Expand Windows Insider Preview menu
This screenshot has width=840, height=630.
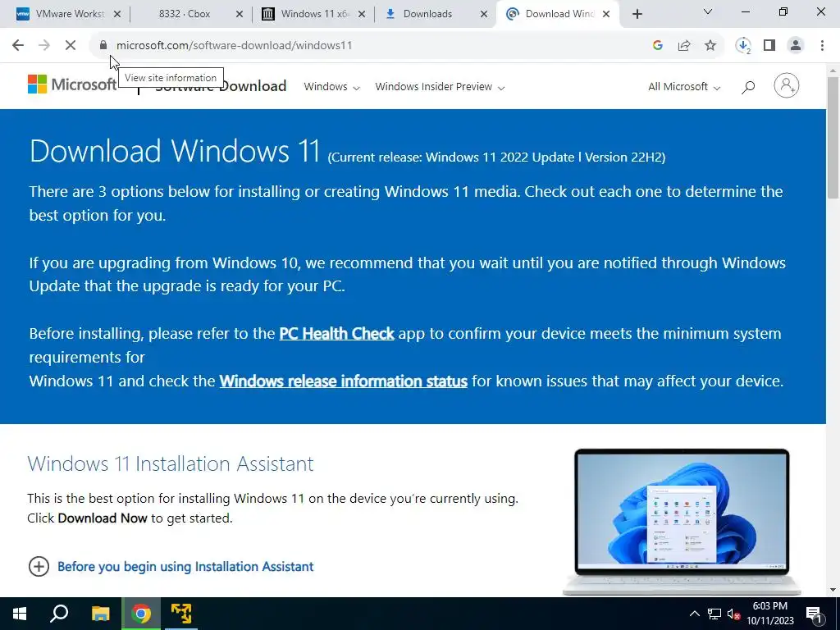click(440, 87)
